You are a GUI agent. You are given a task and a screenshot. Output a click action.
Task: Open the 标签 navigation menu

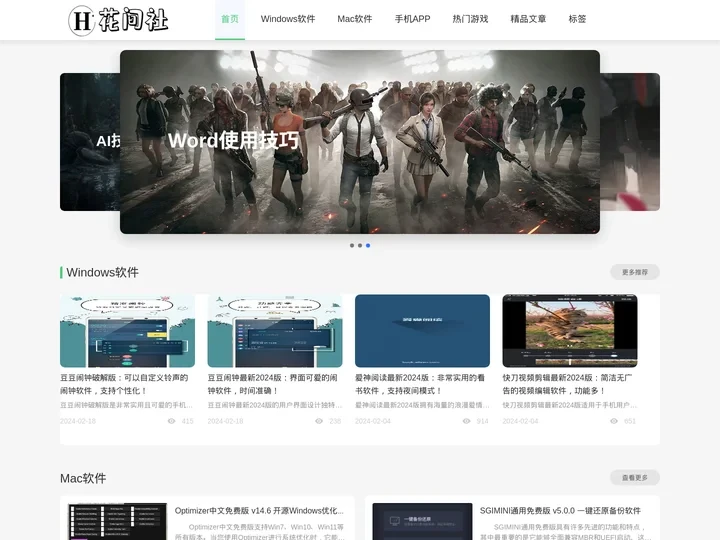(577, 19)
